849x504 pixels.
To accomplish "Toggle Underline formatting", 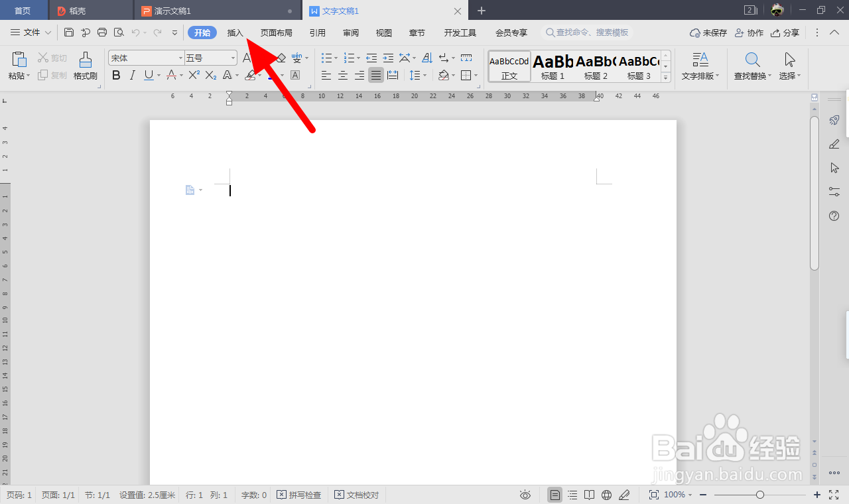I will (149, 76).
